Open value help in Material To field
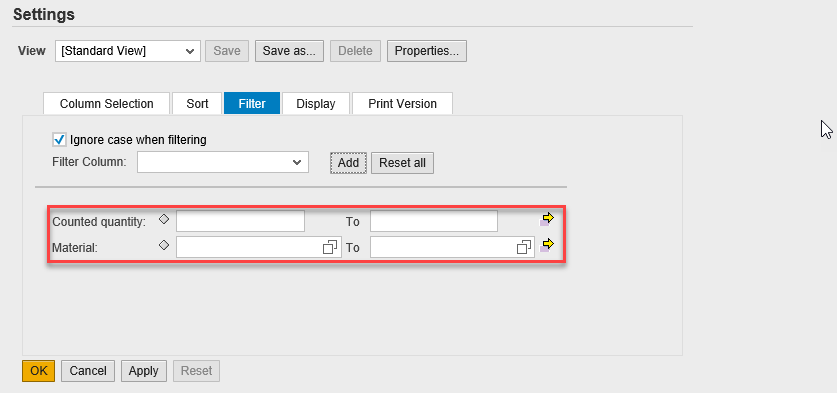This screenshot has height=393, width=837. click(524, 247)
